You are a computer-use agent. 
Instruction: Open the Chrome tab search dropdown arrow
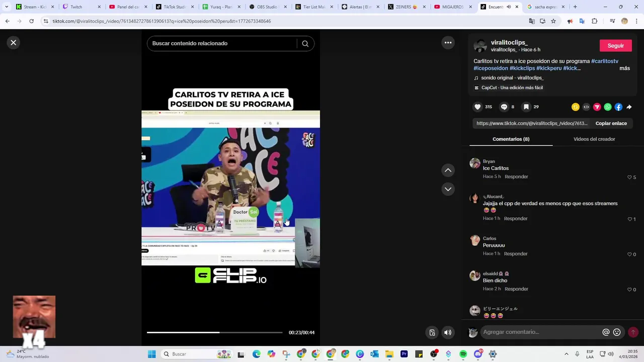click(6, 7)
